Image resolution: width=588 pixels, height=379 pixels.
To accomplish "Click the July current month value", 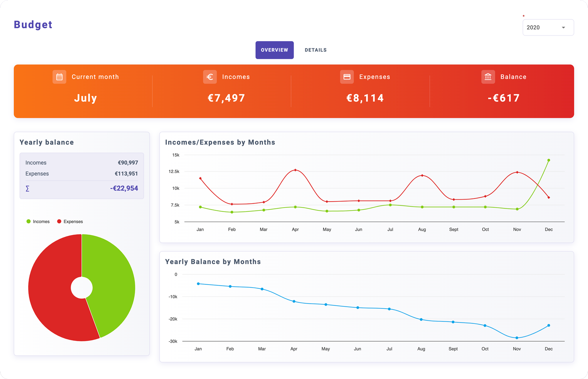I will 86,98.
